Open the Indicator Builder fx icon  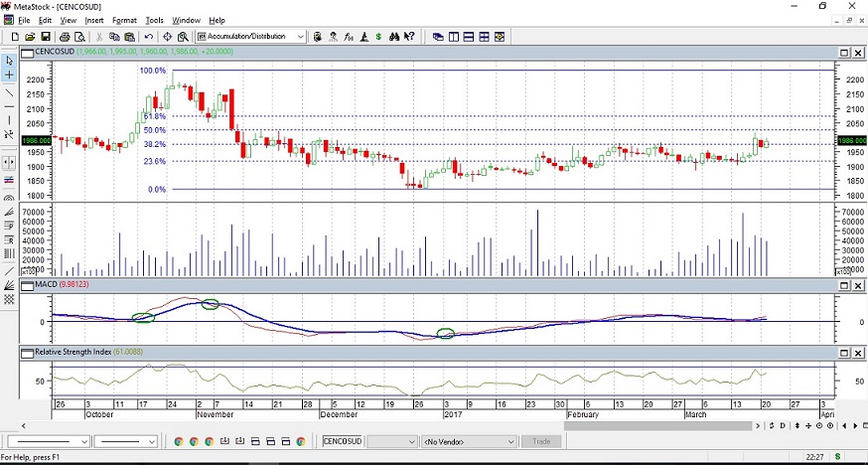[x=349, y=37]
